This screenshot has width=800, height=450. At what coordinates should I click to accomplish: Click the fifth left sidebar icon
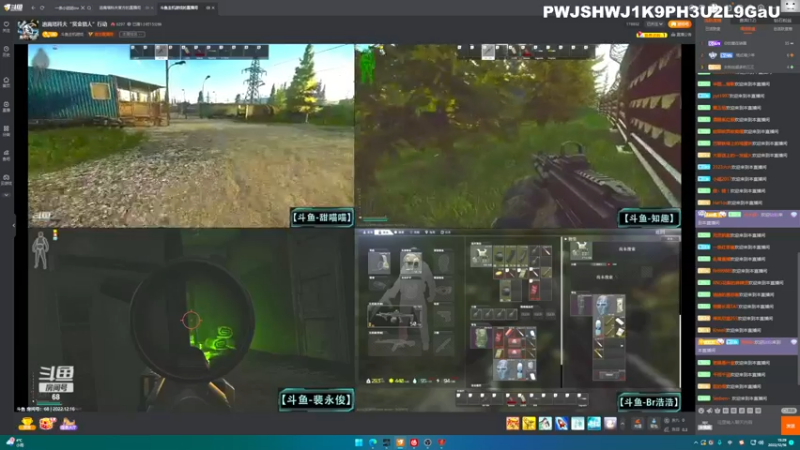coord(6,131)
